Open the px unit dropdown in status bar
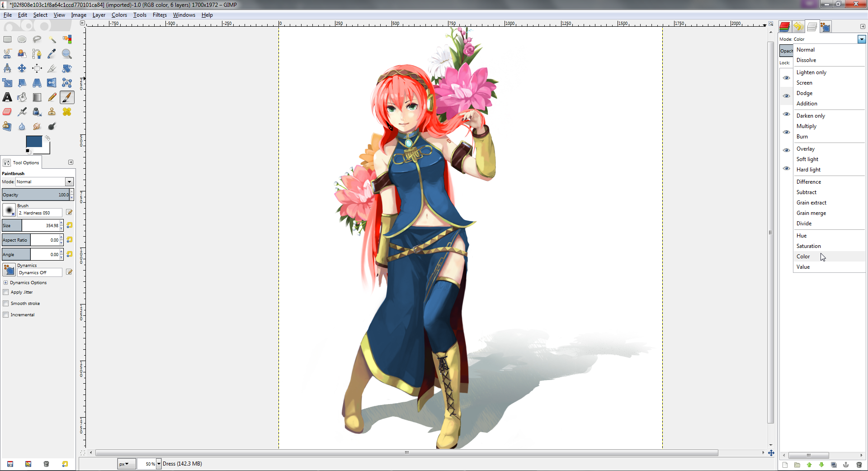868x471 pixels. click(x=126, y=464)
